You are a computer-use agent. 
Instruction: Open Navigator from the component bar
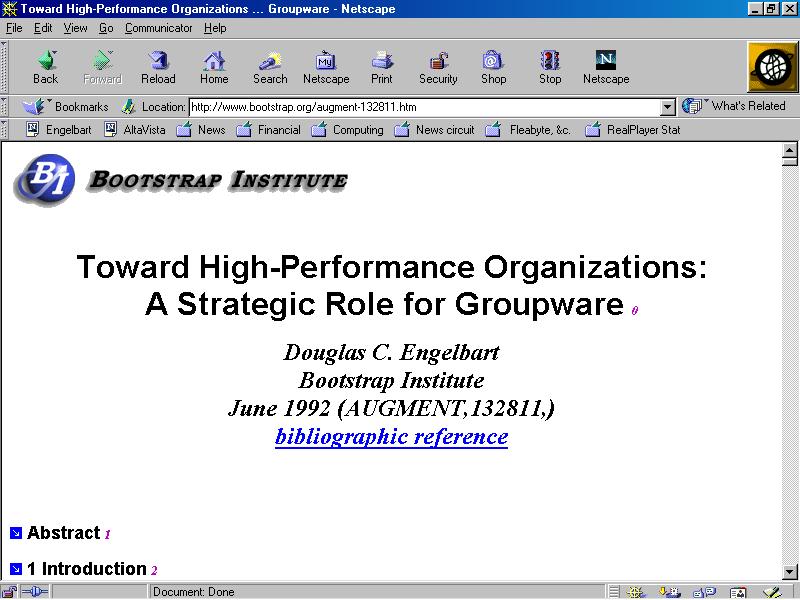click(x=636, y=592)
